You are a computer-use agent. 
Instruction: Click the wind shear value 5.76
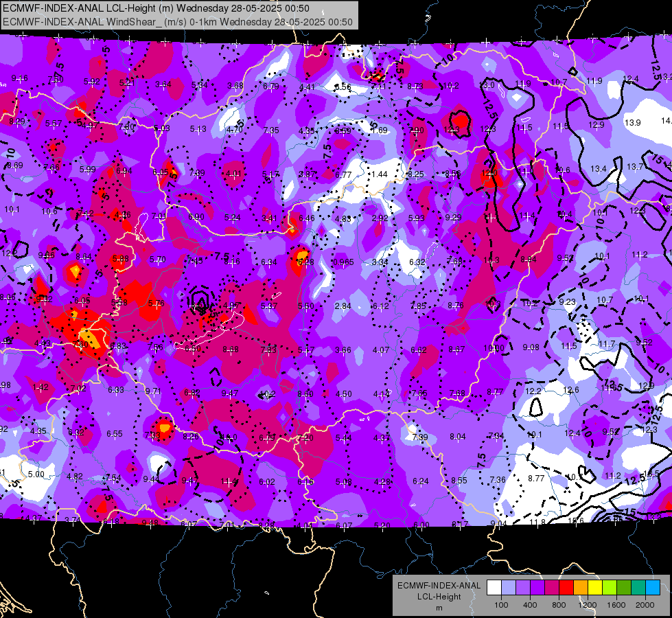(x=156, y=304)
